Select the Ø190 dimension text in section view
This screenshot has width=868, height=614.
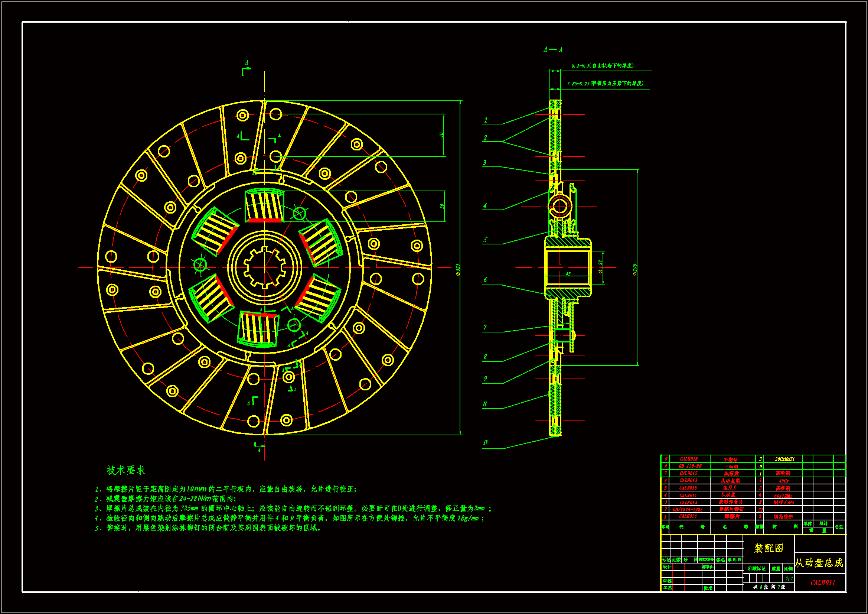(x=635, y=269)
